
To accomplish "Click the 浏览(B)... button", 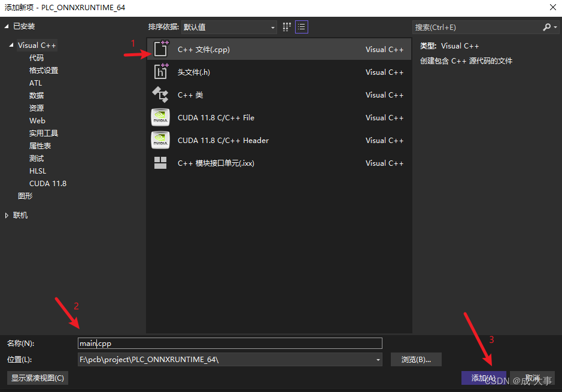I will click(415, 359).
